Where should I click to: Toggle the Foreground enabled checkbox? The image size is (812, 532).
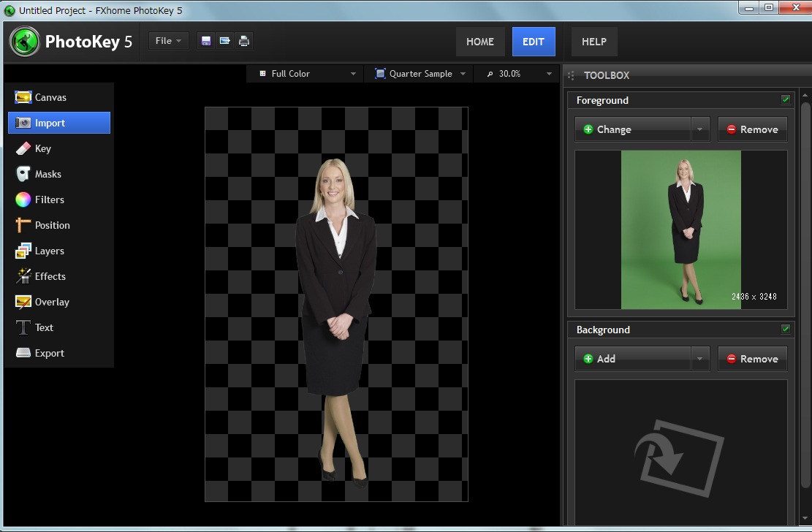786,99
